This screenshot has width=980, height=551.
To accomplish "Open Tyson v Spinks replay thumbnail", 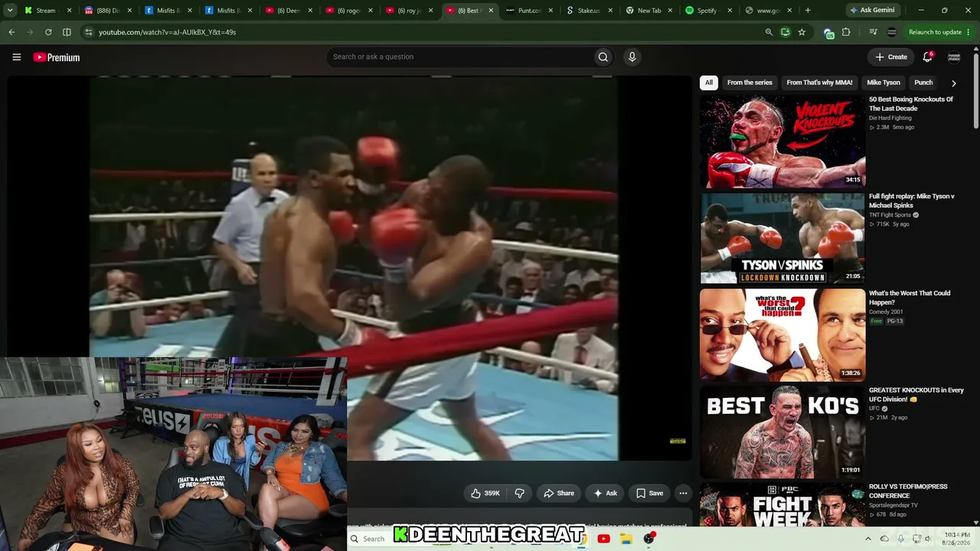I will point(782,238).
